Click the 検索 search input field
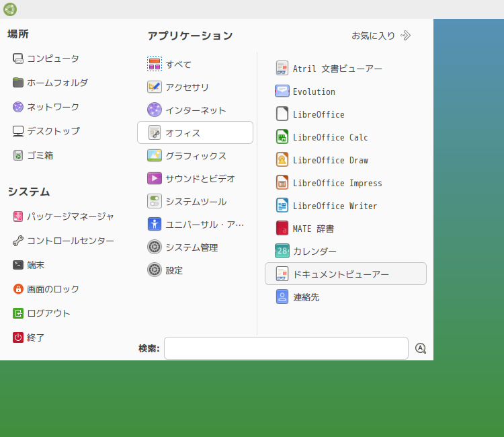This screenshot has height=437, width=504. click(286, 348)
